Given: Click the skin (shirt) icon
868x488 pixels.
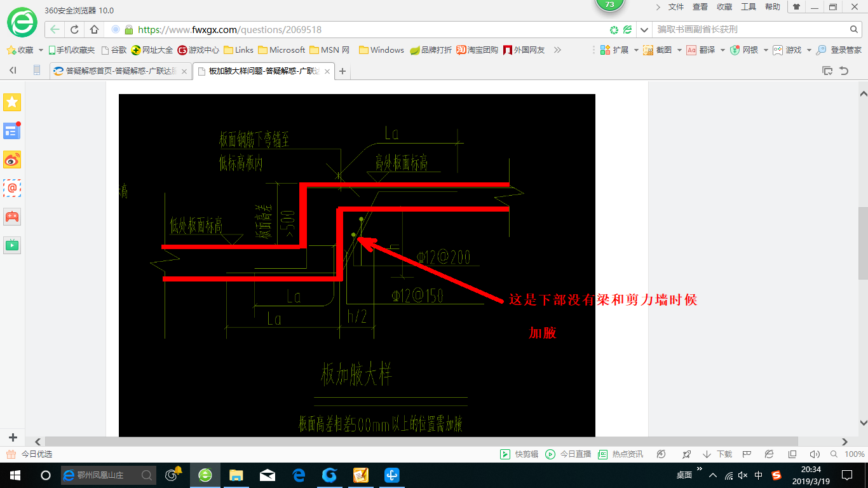Looking at the screenshot, I should click(x=796, y=7).
